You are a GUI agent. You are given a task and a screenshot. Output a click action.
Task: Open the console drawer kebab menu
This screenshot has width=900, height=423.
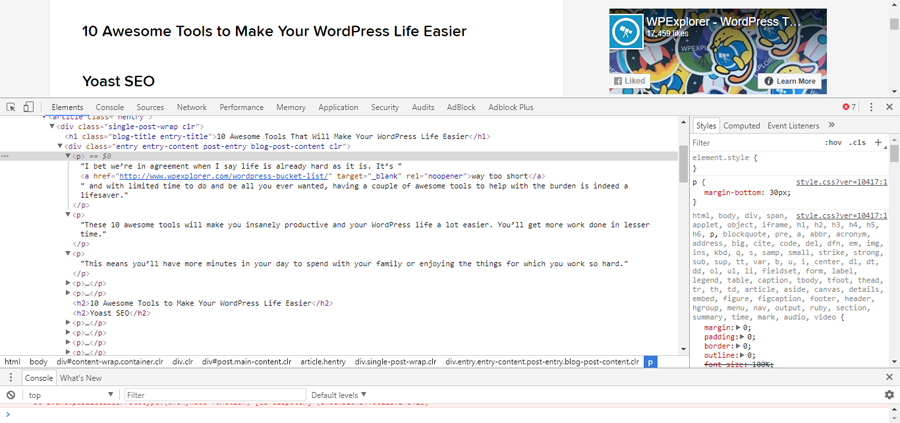click(x=10, y=378)
